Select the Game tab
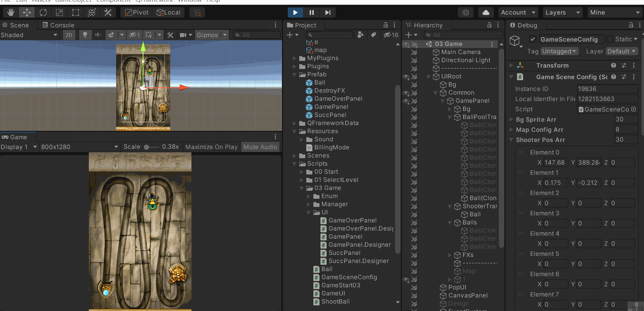Viewport: 644px width, 311px height. 15,137
